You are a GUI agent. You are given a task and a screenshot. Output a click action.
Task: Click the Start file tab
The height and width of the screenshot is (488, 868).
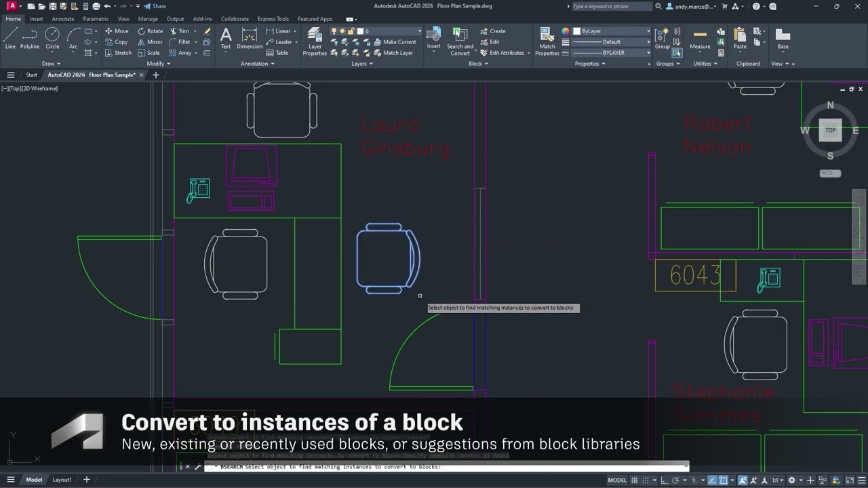31,75
